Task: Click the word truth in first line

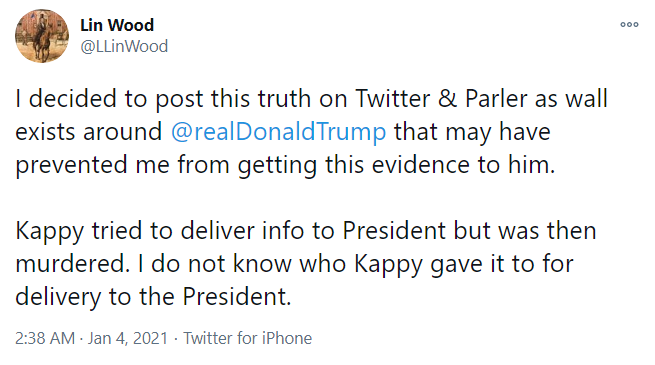Action: pyautogui.click(x=284, y=99)
